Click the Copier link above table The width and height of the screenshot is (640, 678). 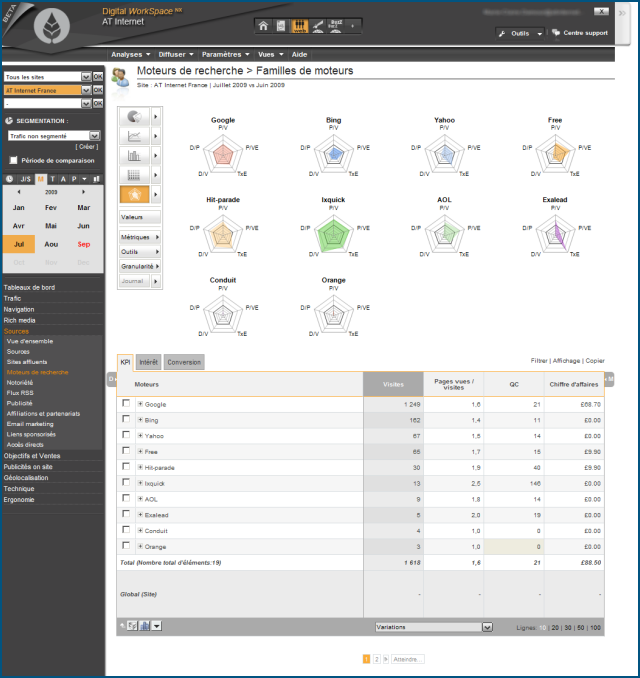595,361
